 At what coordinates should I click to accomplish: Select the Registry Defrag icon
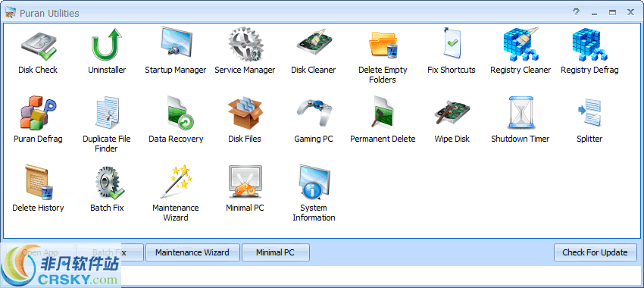pos(589,45)
